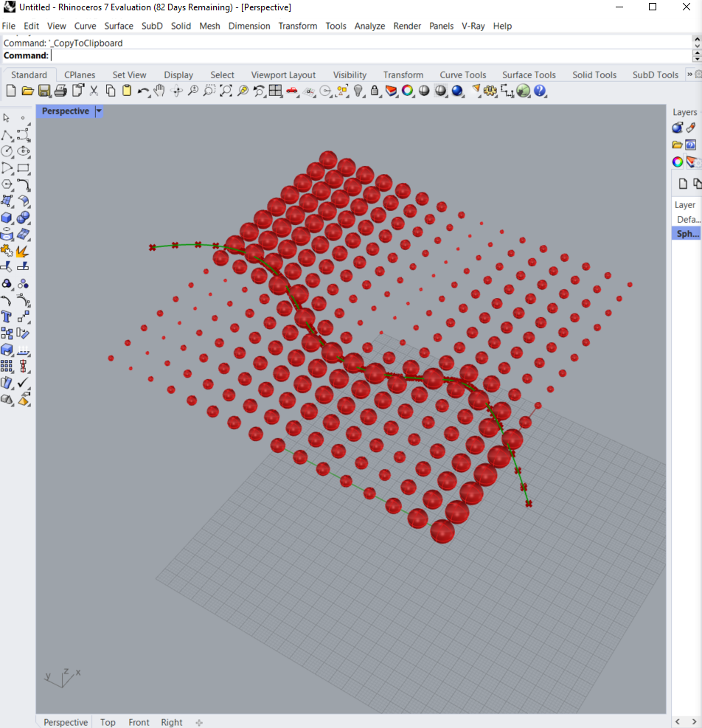Click the Perspective viewport title label
The height and width of the screenshot is (728, 702).
66,111
